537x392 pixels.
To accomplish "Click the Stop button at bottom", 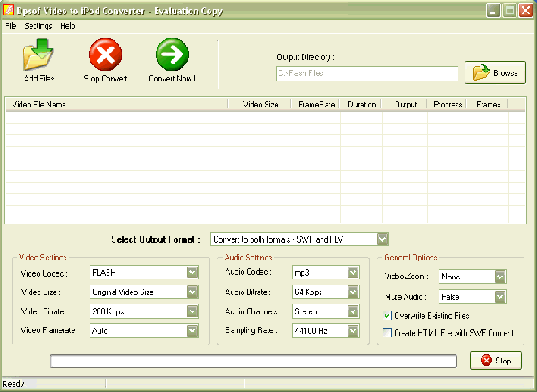I will click(x=495, y=361).
